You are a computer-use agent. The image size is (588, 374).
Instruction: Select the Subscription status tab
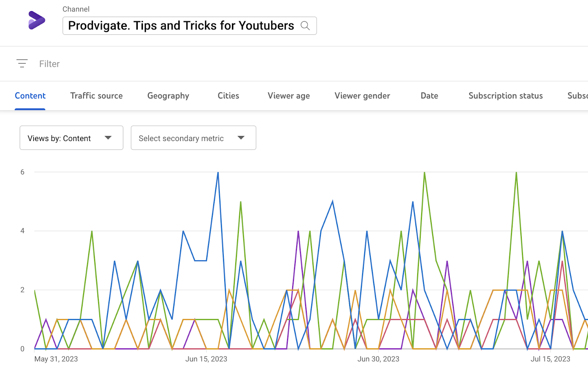505,96
